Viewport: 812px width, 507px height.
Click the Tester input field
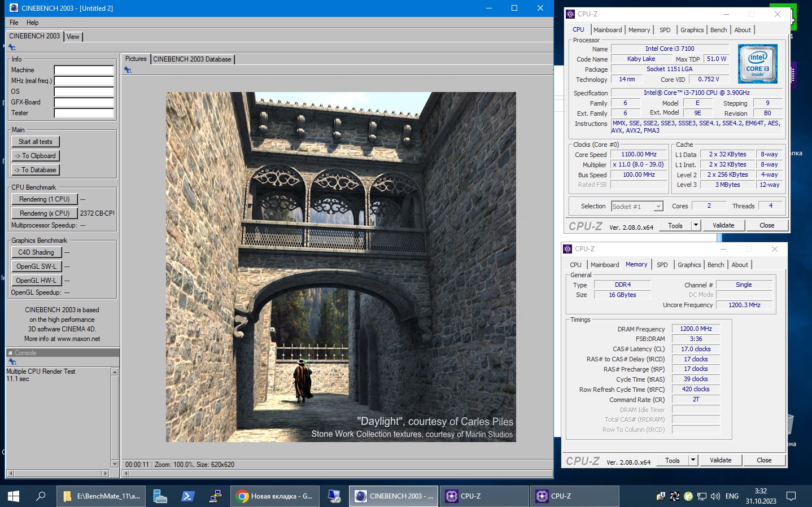coord(84,113)
